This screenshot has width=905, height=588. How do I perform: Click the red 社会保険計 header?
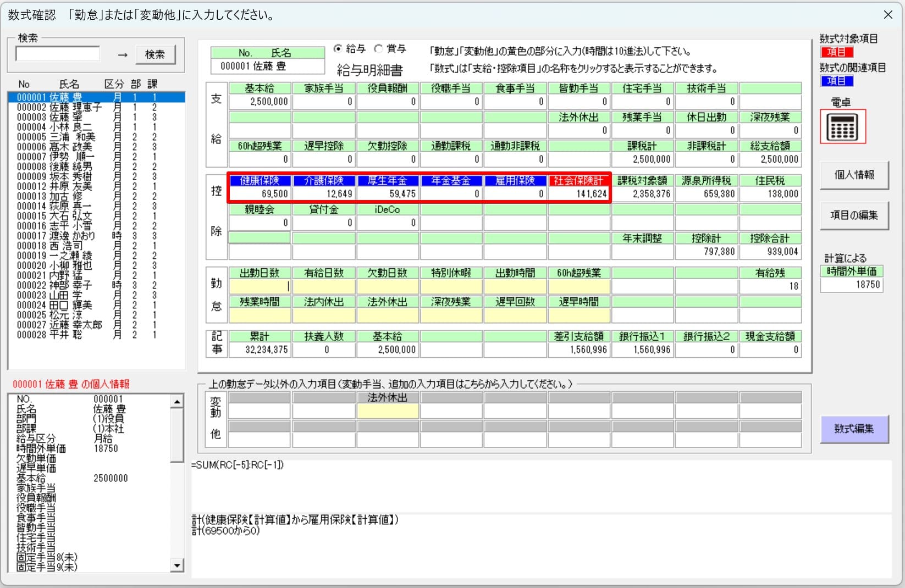(578, 181)
